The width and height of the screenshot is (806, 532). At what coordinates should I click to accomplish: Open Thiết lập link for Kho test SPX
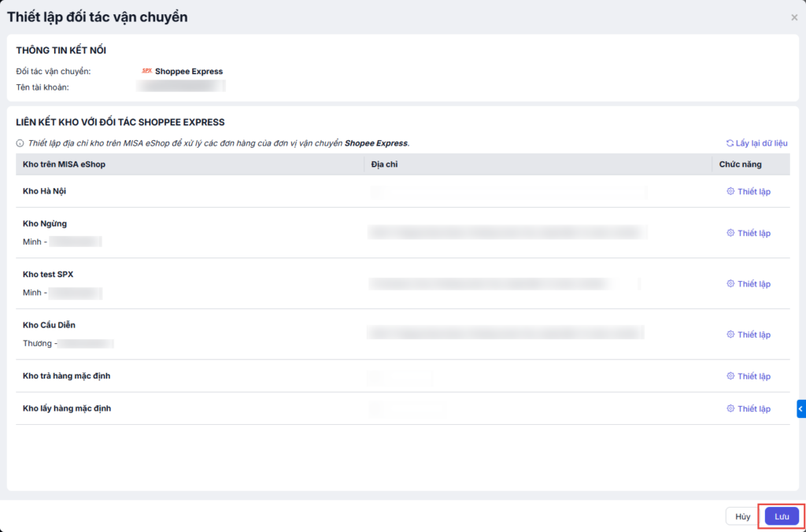(x=753, y=284)
